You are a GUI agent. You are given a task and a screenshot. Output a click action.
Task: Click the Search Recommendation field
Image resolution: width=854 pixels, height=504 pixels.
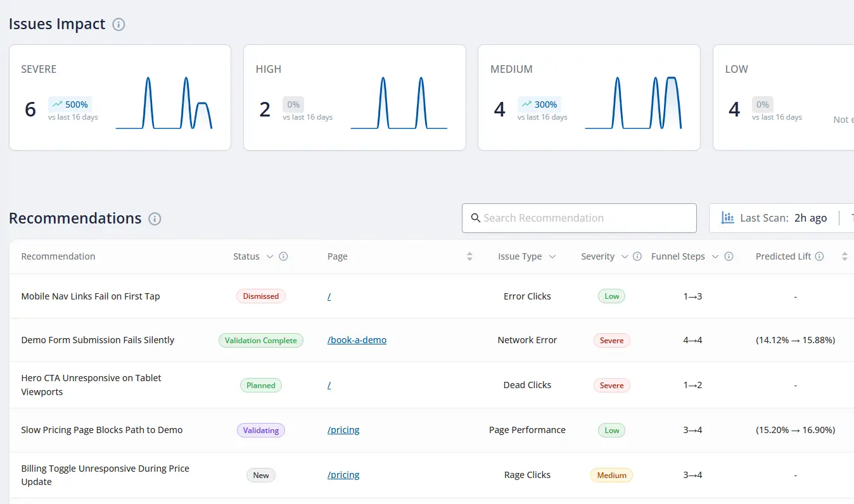coord(579,218)
